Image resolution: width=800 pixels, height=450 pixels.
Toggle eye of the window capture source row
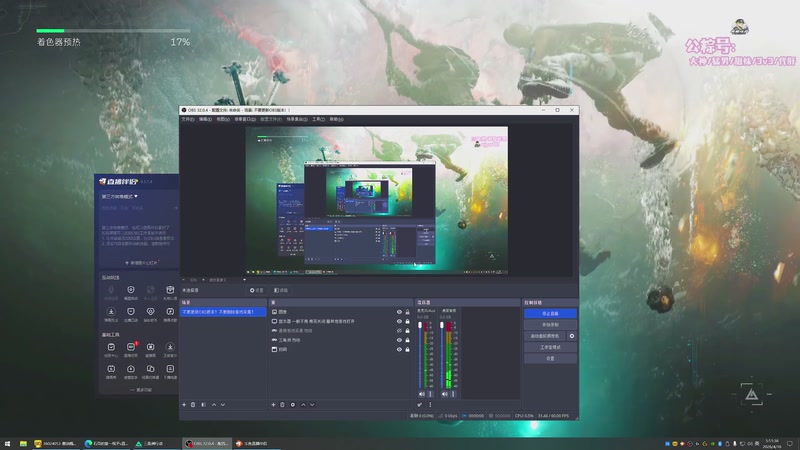pos(399,349)
